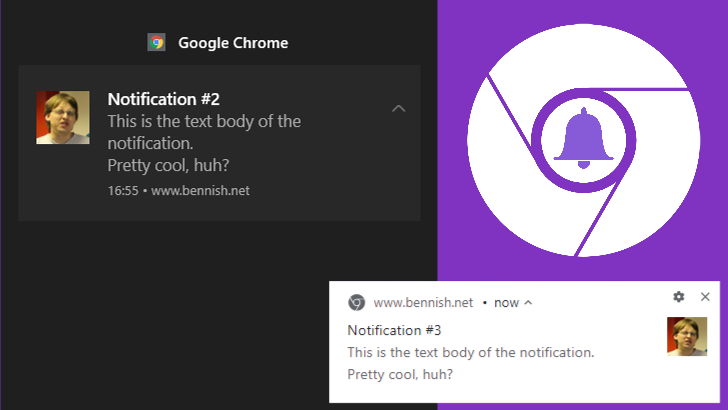The height and width of the screenshot is (410, 728).
Task: Open notification settings gear on the toast
Action: tap(679, 297)
